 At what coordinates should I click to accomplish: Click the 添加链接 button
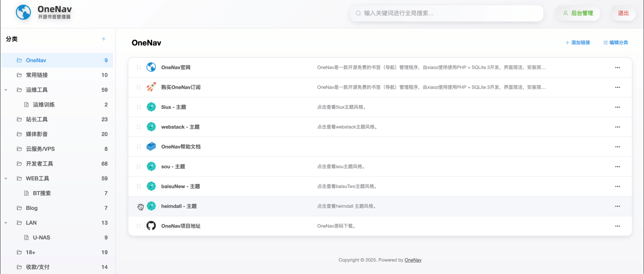578,43
